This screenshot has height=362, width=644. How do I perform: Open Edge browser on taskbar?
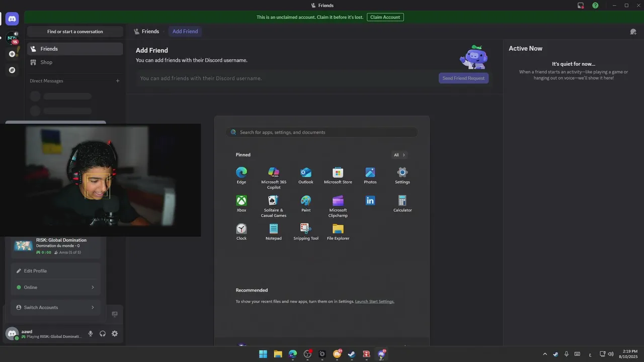click(293, 354)
